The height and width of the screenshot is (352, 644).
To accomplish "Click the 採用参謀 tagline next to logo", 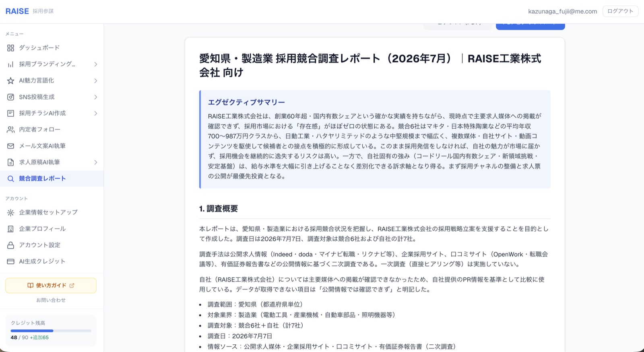I will click(x=43, y=11).
